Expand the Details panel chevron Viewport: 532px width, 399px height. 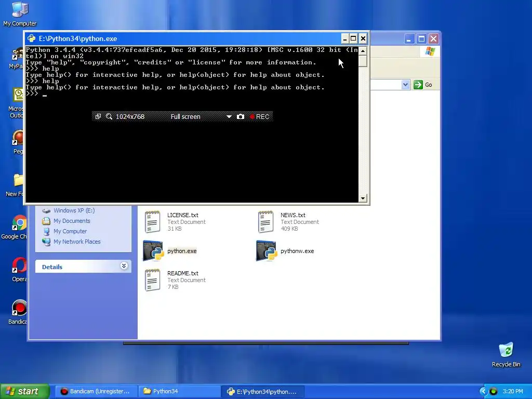click(x=124, y=266)
